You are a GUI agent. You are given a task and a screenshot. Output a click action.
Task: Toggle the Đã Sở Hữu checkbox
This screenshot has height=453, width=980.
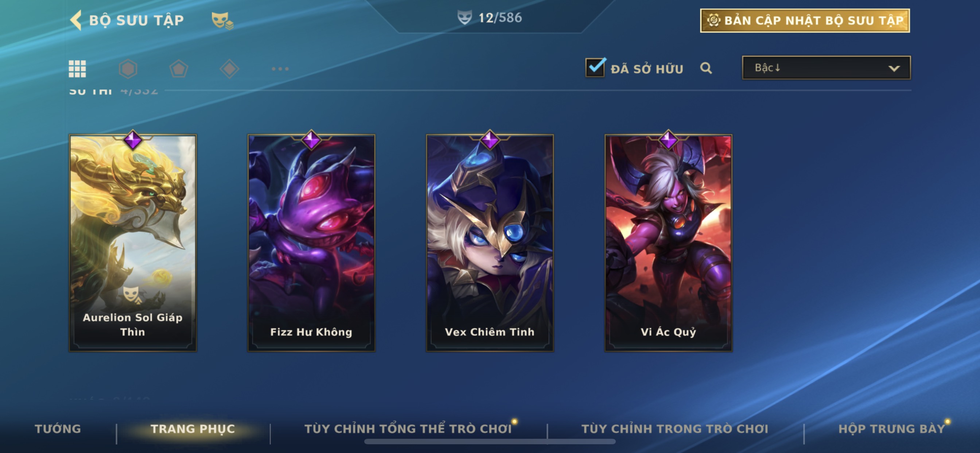pos(595,68)
